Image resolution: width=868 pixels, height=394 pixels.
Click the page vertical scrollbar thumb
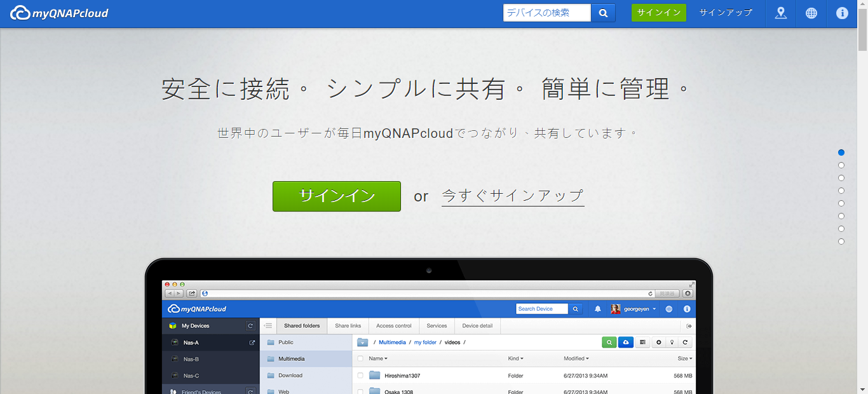coord(862,31)
